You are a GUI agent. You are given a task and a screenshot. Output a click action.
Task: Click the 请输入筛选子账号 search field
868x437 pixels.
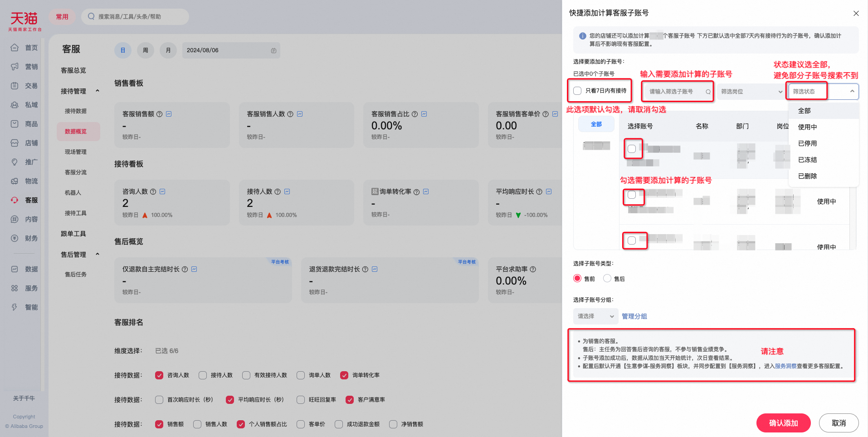tap(678, 92)
